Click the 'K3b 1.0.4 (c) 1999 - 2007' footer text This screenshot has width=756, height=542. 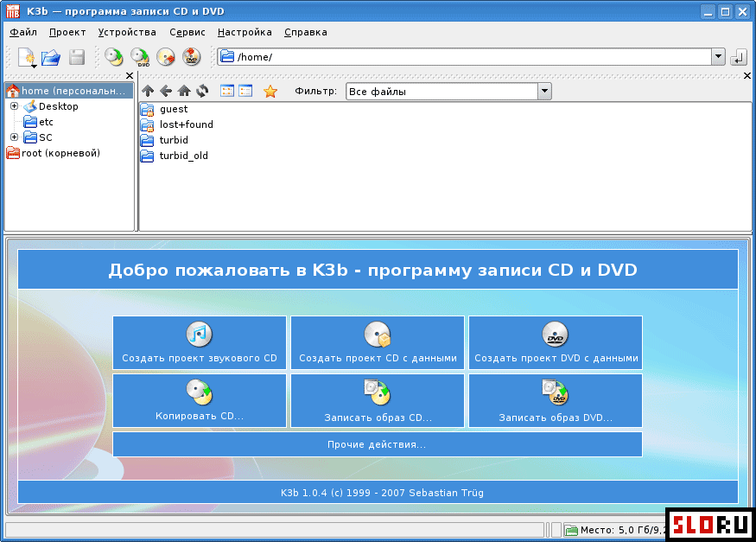pyautogui.click(x=383, y=493)
